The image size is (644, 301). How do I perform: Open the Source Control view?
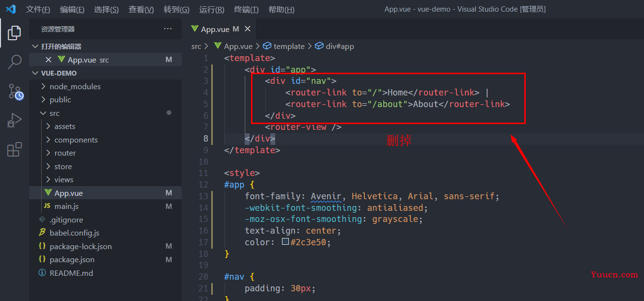pyautogui.click(x=15, y=91)
